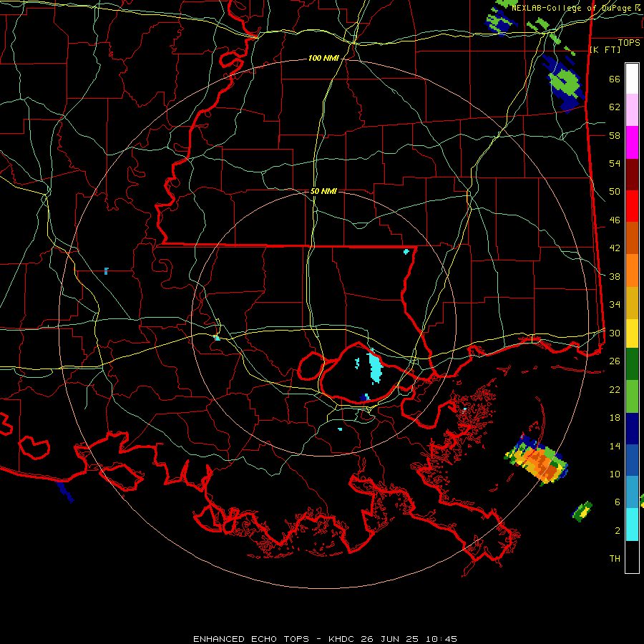Click the legend value "38"
Screen dimensions: 644x644
point(615,277)
